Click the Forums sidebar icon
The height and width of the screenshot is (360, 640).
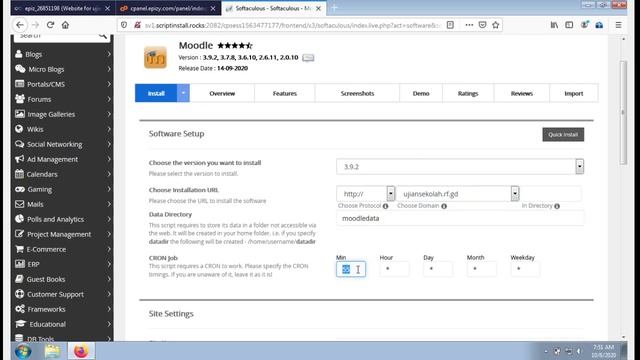point(19,99)
